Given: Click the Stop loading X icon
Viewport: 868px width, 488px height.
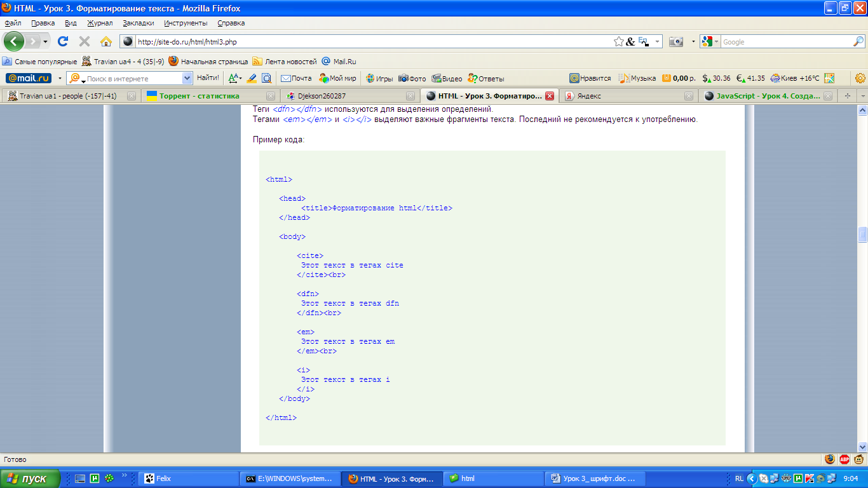Looking at the screenshot, I should tap(85, 41).
